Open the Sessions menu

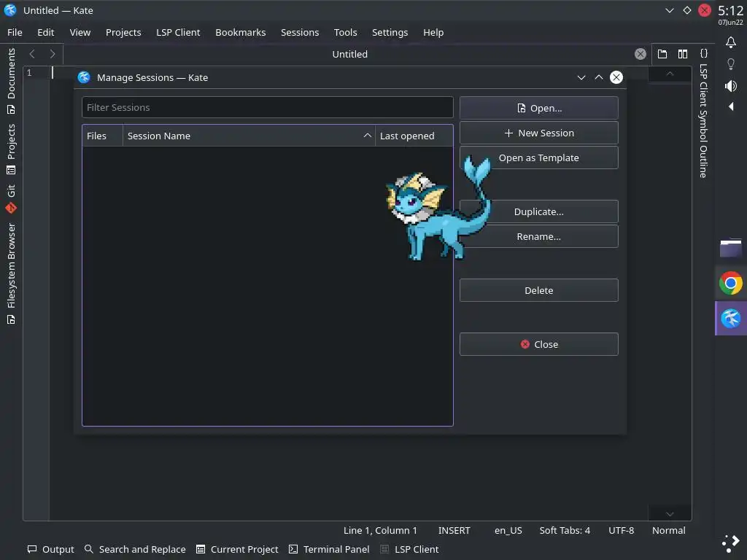point(300,32)
